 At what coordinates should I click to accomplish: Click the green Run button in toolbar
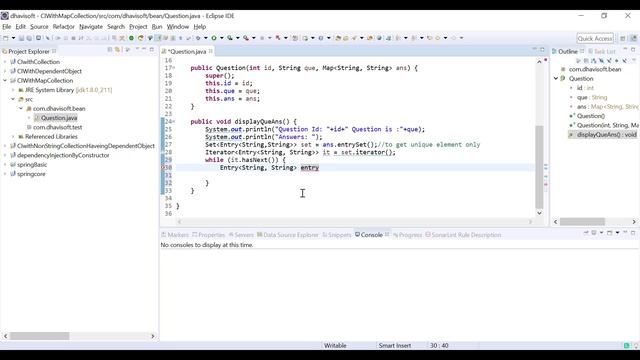213,38
